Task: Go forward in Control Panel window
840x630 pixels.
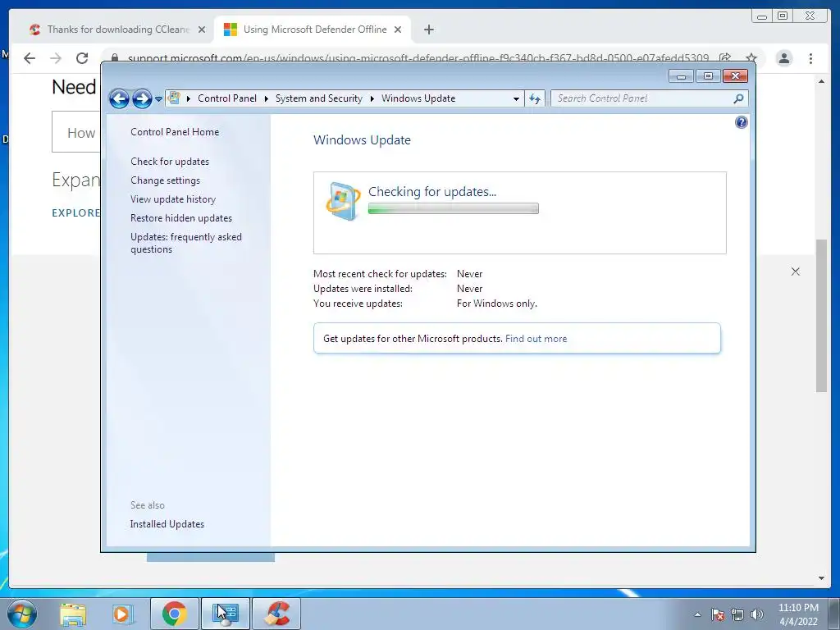Action: [142, 98]
